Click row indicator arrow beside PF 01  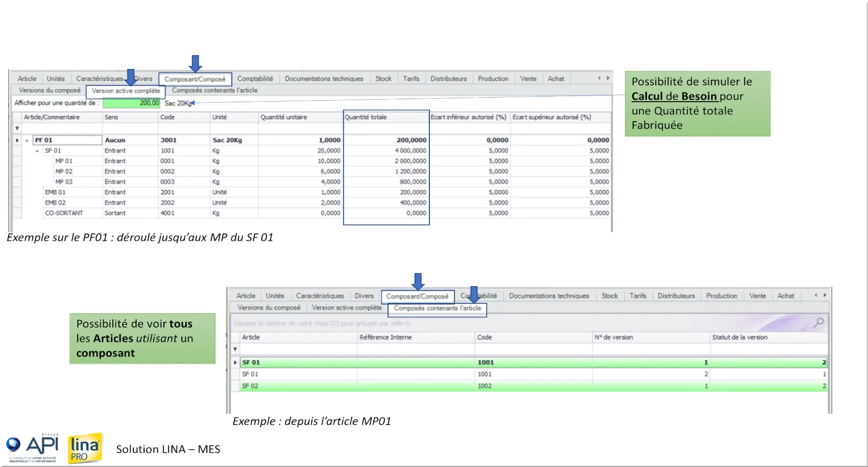coord(17,140)
